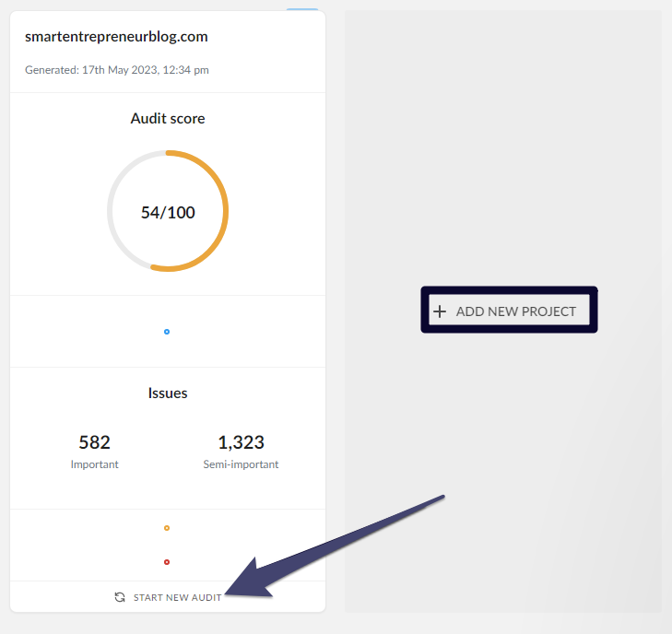Screen dimensions: 672x634
Task: Click the 54/100 score value
Action: (x=168, y=213)
